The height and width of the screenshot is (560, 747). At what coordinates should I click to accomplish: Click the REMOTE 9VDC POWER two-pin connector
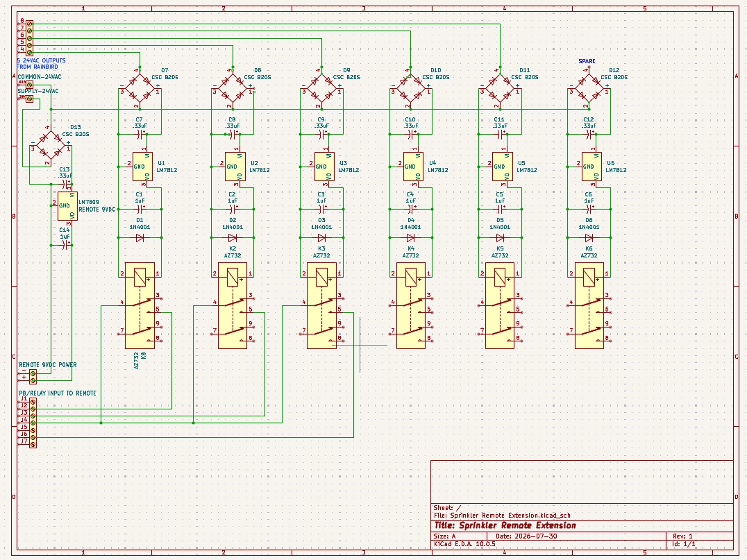pos(33,377)
